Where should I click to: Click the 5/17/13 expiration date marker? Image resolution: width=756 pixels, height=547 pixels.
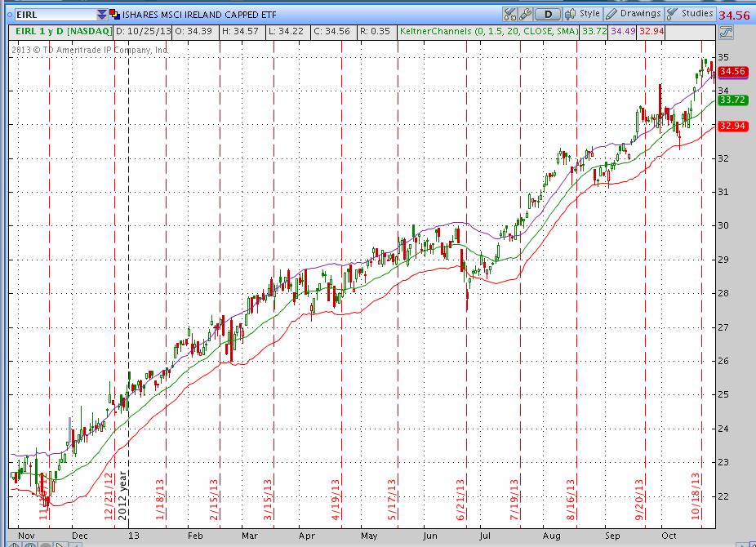coord(392,500)
